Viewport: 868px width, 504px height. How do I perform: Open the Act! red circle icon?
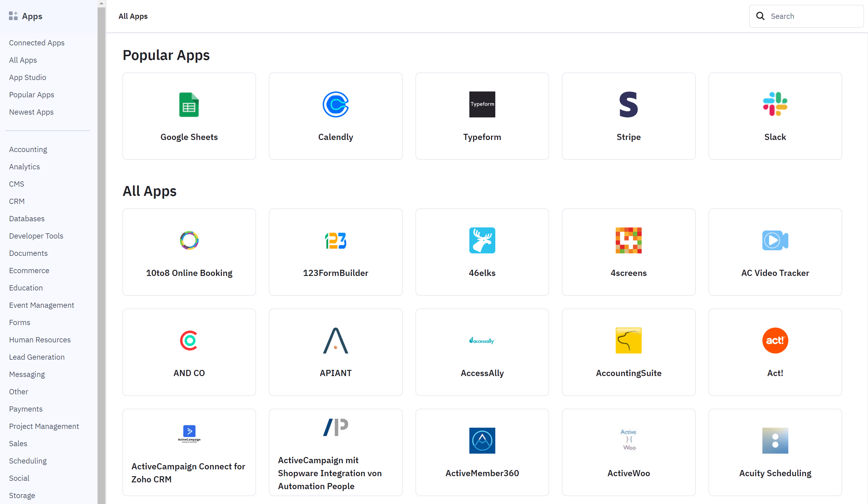click(775, 340)
